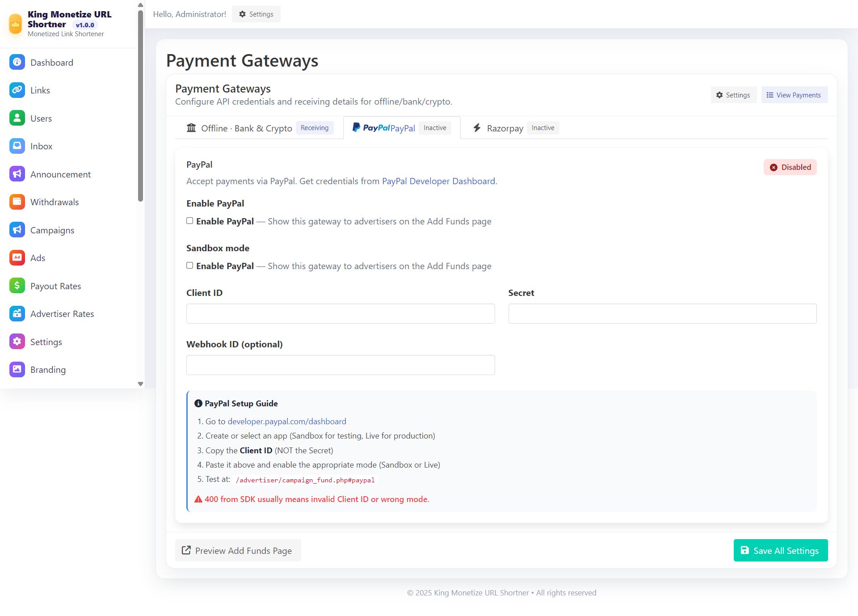Click the View Payments button

(794, 95)
